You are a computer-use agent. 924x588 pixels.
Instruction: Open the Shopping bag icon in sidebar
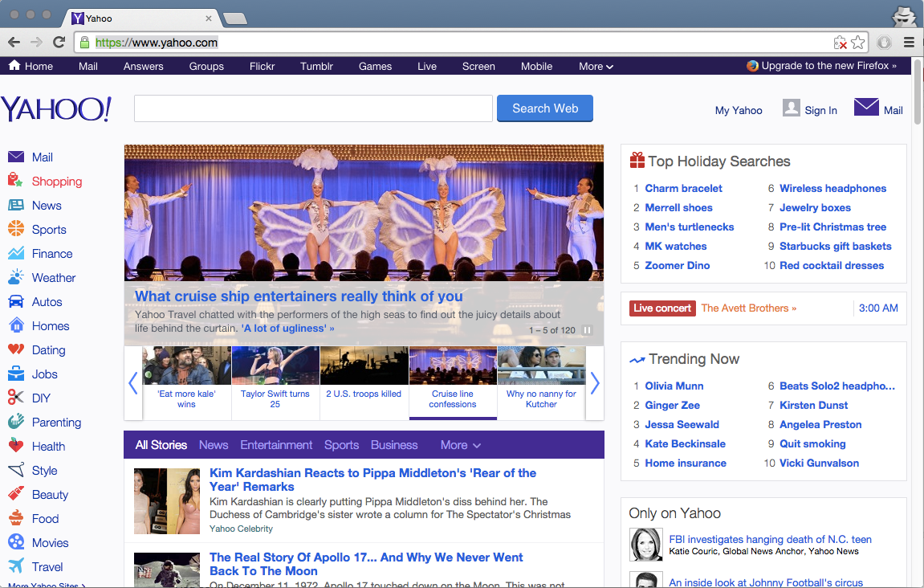[x=16, y=181]
